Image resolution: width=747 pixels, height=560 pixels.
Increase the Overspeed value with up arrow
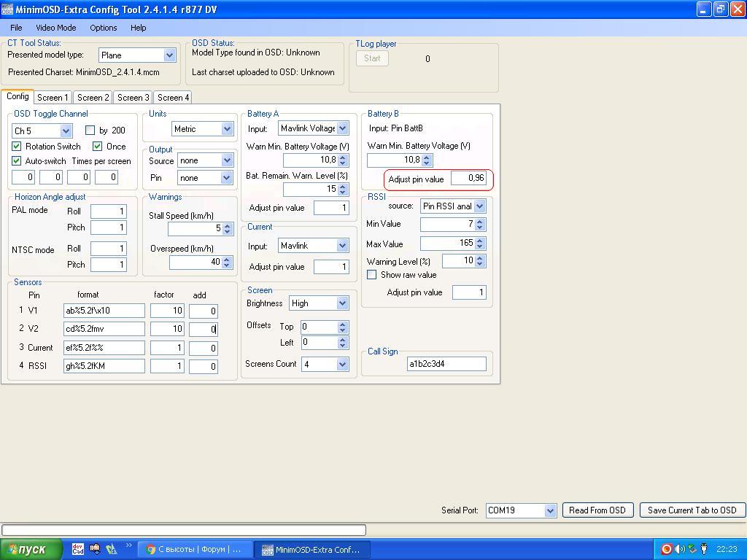tap(227, 259)
